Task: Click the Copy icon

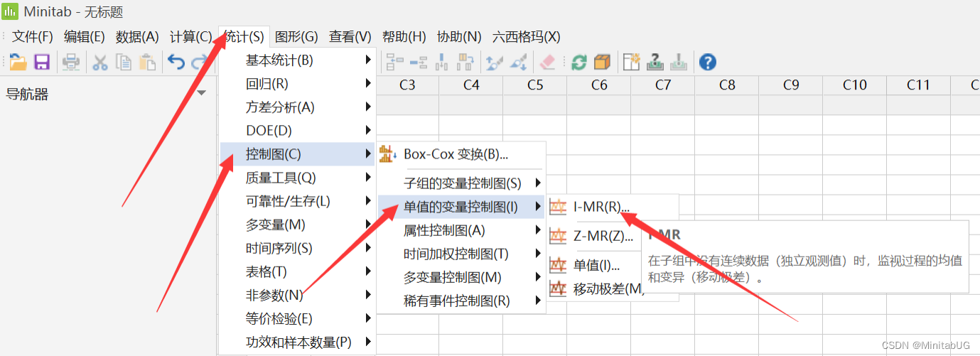Action: click(x=124, y=62)
